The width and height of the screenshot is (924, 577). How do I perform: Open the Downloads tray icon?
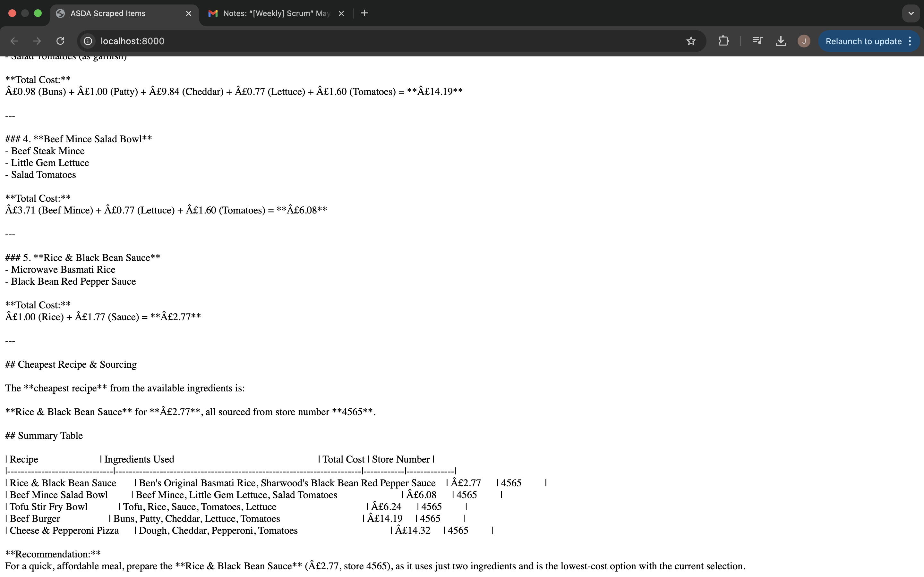pyautogui.click(x=781, y=41)
